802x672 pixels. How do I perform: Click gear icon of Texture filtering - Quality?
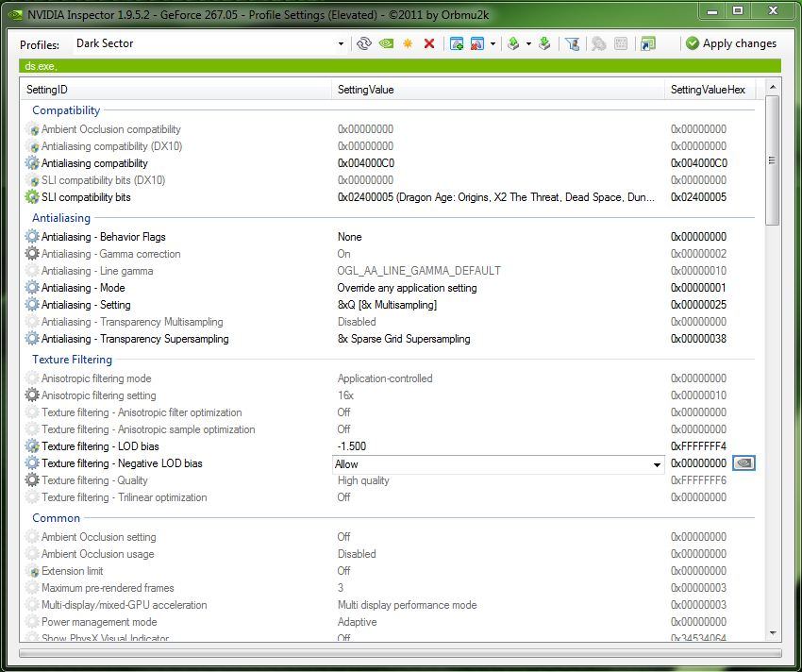(x=32, y=480)
